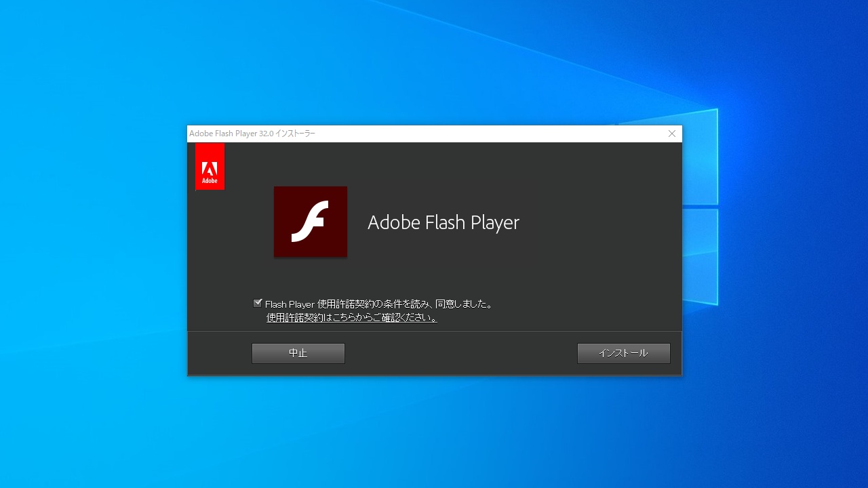
Task: Click dark panel area below the Adobe logo
Action: [210, 258]
